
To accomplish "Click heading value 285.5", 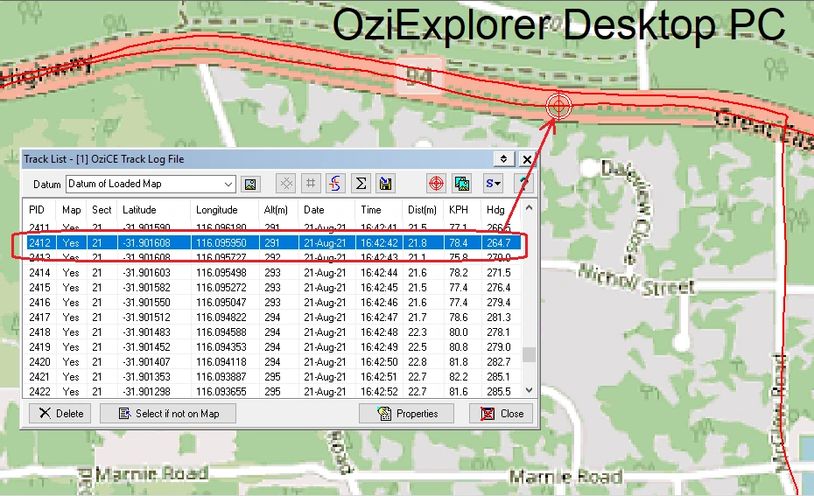I will pyautogui.click(x=498, y=391).
